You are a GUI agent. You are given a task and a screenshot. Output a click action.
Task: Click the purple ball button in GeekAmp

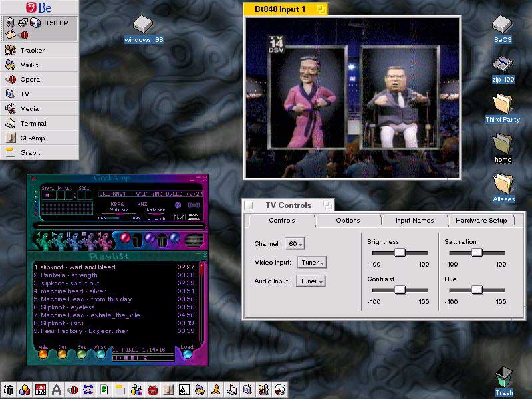pyautogui.click(x=150, y=238)
